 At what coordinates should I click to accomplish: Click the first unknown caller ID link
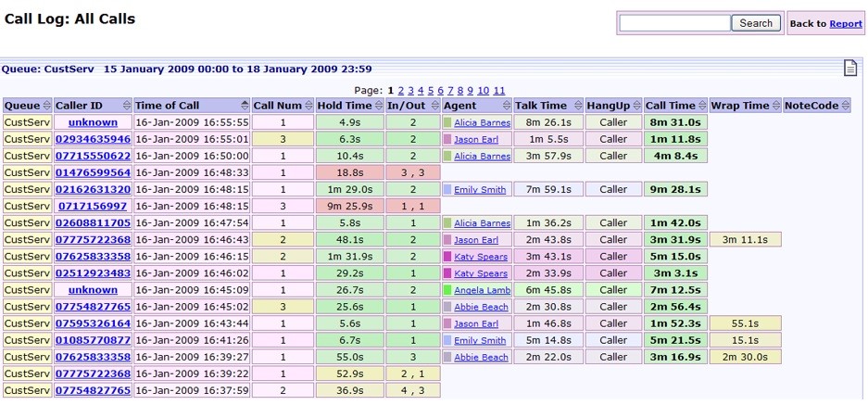coord(93,122)
